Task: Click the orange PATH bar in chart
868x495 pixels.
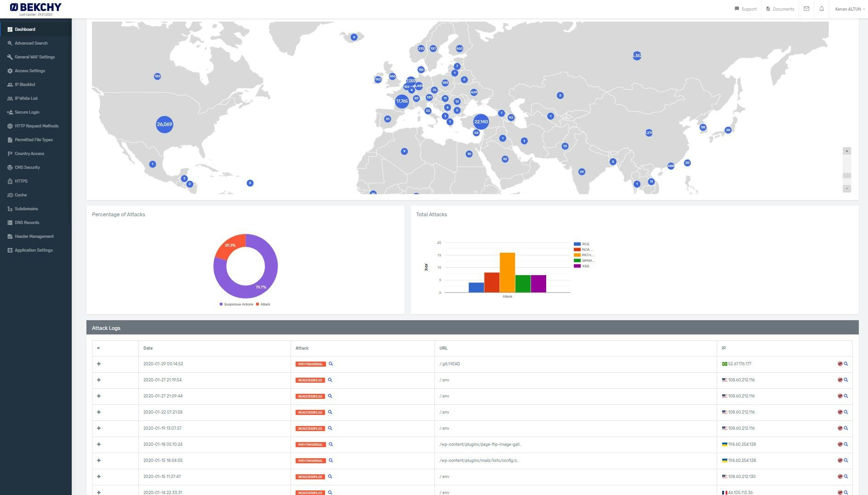Action: pyautogui.click(x=507, y=272)
